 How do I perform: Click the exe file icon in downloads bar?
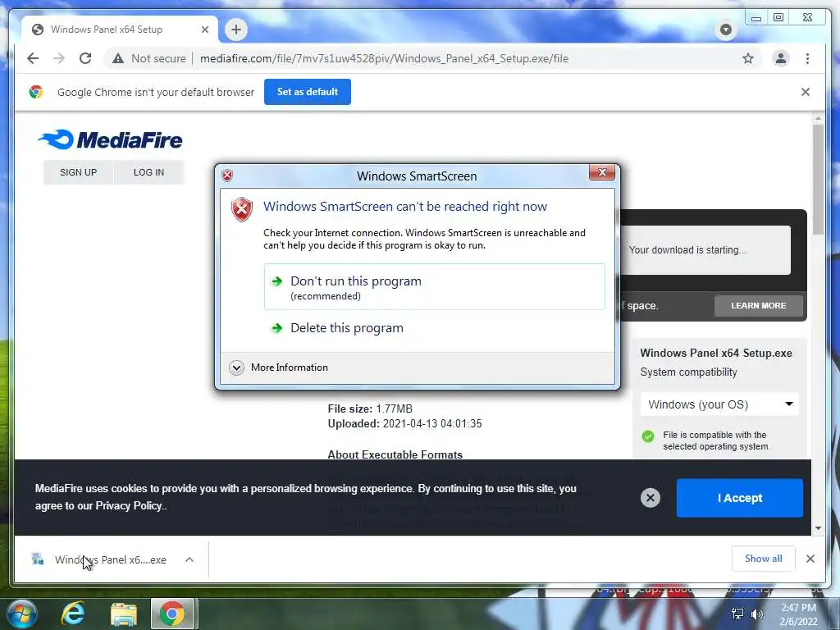[x=38, y=559]
